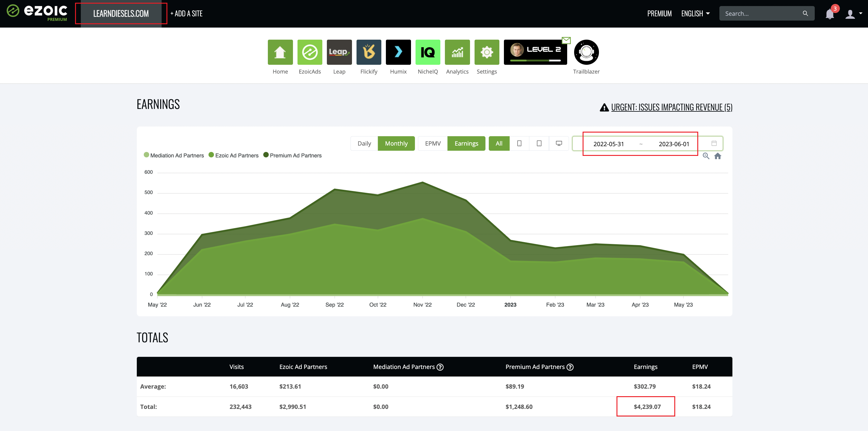868x431 pixels.
Task: Reset chart zoom with home icon
Action: [x=718, y=156]
